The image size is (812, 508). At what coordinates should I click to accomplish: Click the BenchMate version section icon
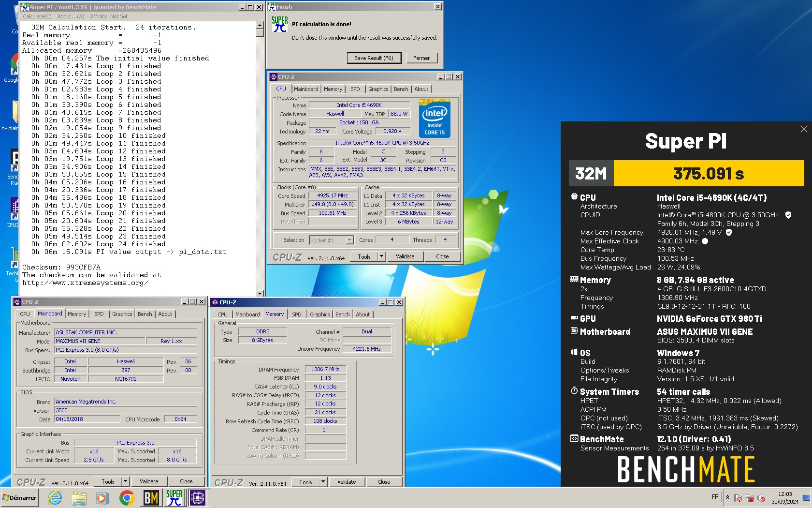point(574,438)
